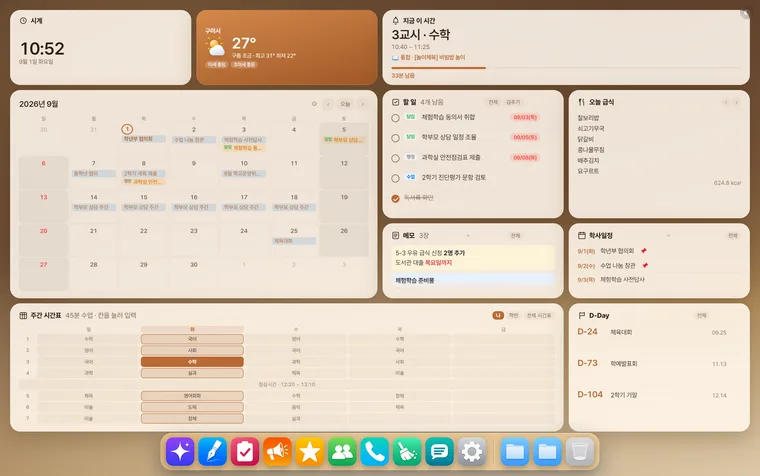The width and height of the screenshot is (760, 476).
Task: Click the checkbox icon beside 할 일 title
Action: pos(396,102)
